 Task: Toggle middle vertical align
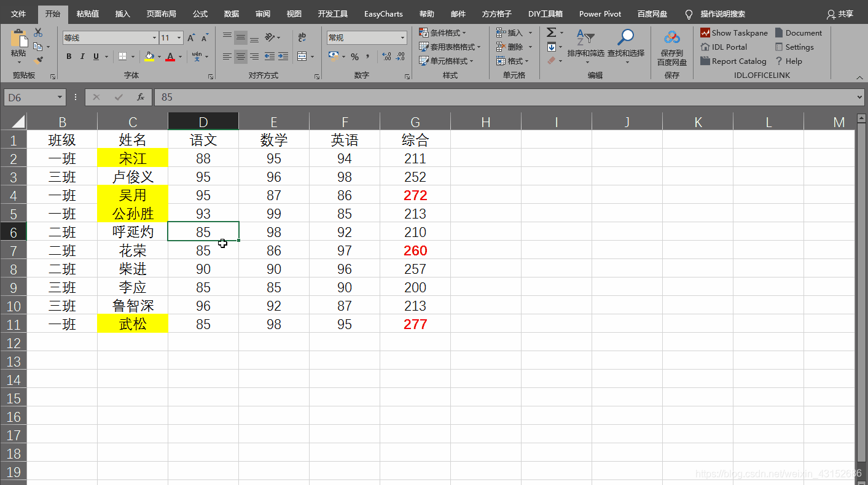pyautogui.click(x=241, y=37)
